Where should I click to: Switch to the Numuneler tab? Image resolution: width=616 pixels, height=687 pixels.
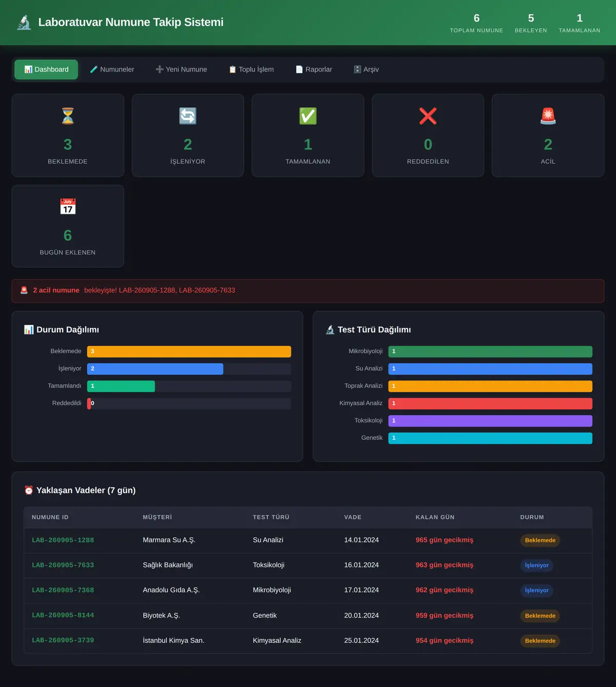tap(112, 69)
